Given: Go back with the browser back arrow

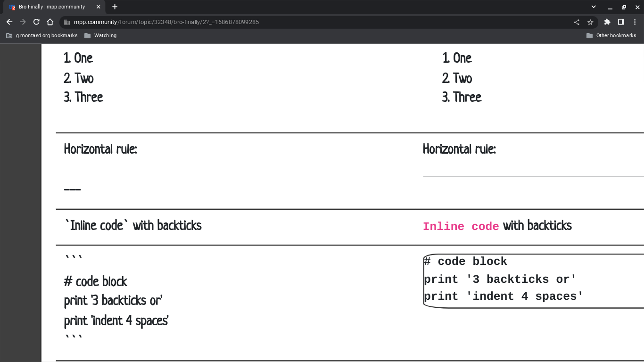Looking at the screenshot, I should coord(9,22).
